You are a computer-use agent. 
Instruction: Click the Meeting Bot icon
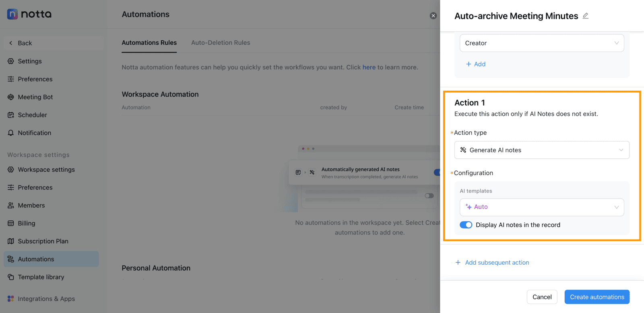[11, 97]
